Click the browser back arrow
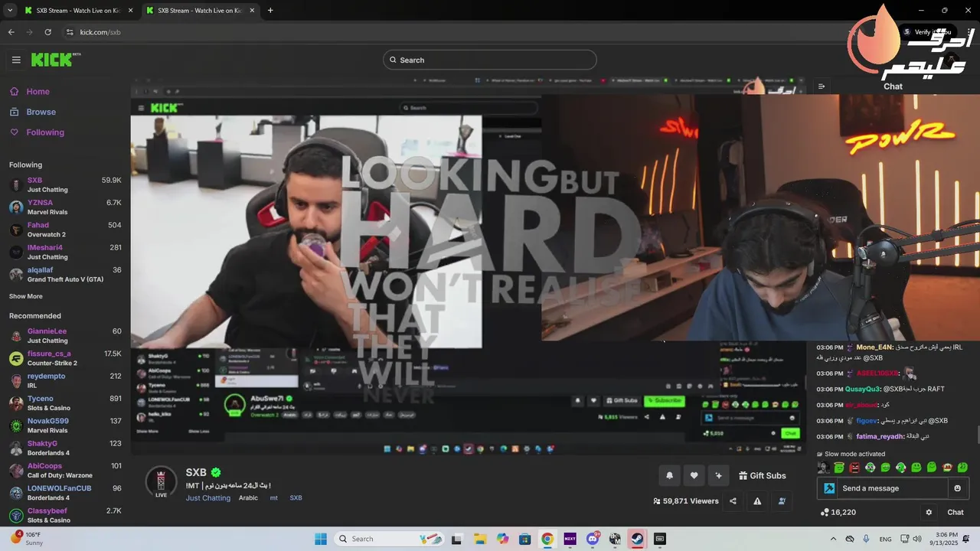This screenshot has width=980, height=551. click(11, 32)
